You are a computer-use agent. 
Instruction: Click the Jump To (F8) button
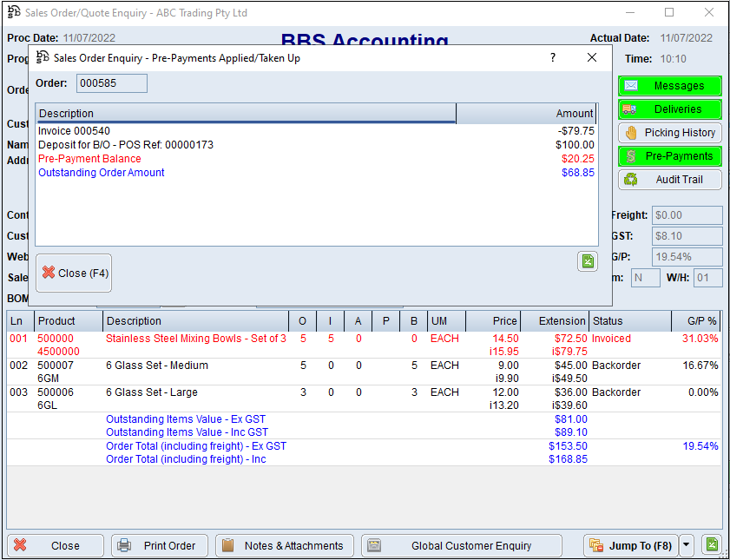coord(629,545)
